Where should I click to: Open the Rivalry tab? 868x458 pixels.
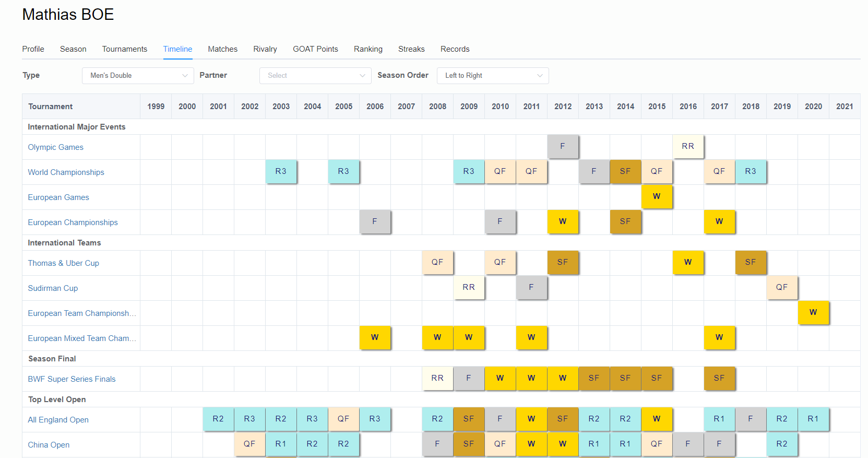coord(265,49)
